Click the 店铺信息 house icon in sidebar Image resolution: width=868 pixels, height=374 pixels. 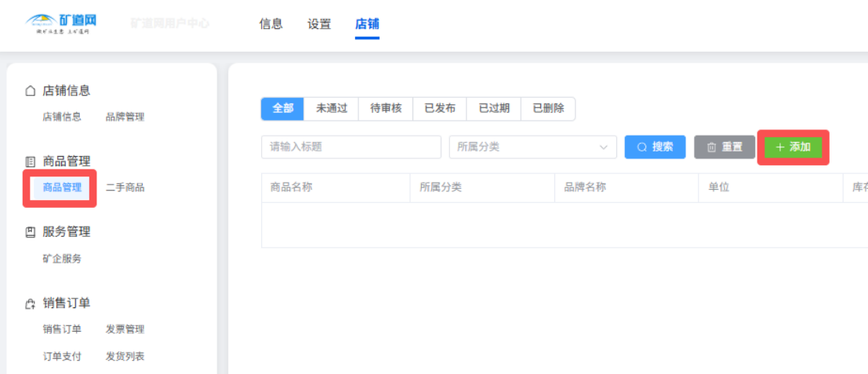pyautogui.click(x=31, y=91)
